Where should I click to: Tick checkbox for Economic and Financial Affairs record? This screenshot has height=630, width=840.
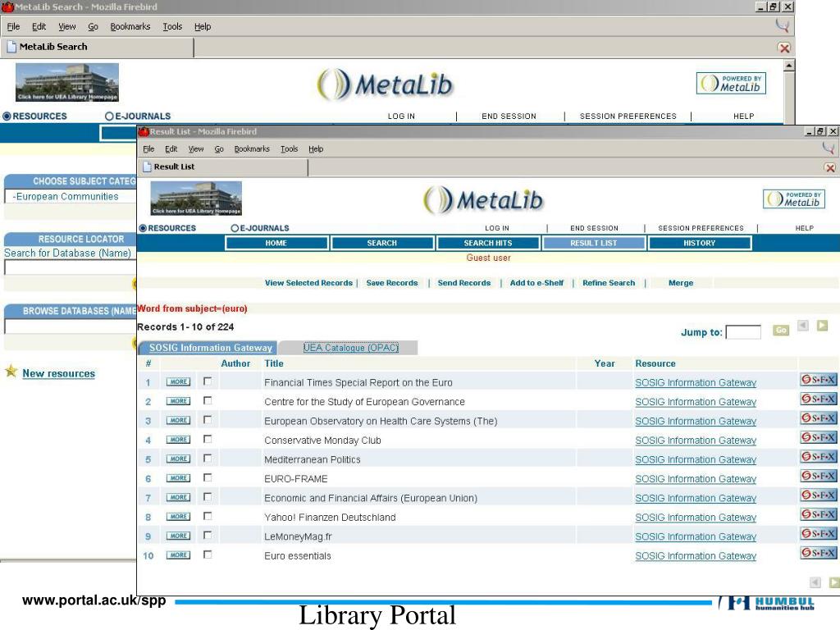coord(208,497)
